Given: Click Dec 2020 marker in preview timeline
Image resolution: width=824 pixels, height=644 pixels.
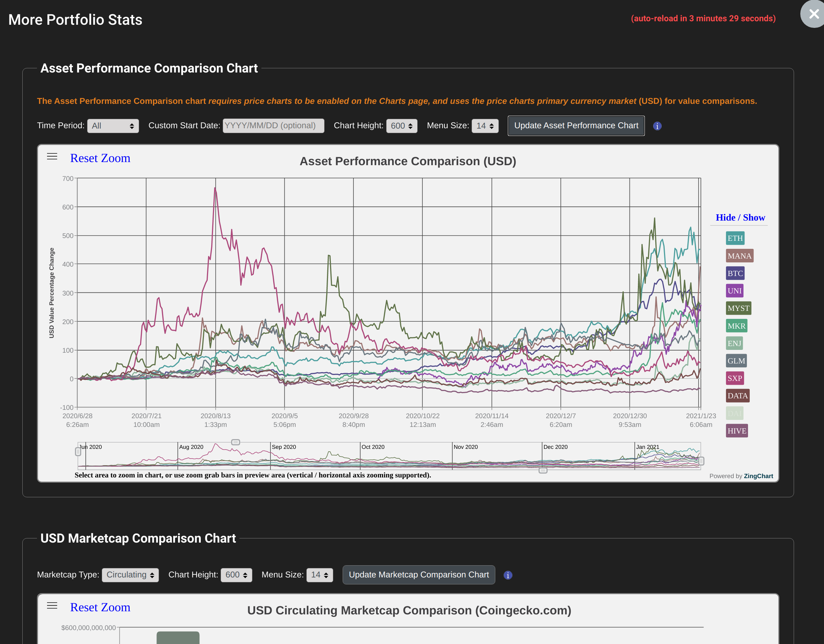Looking at the screenshot, I should coord(555,447).
